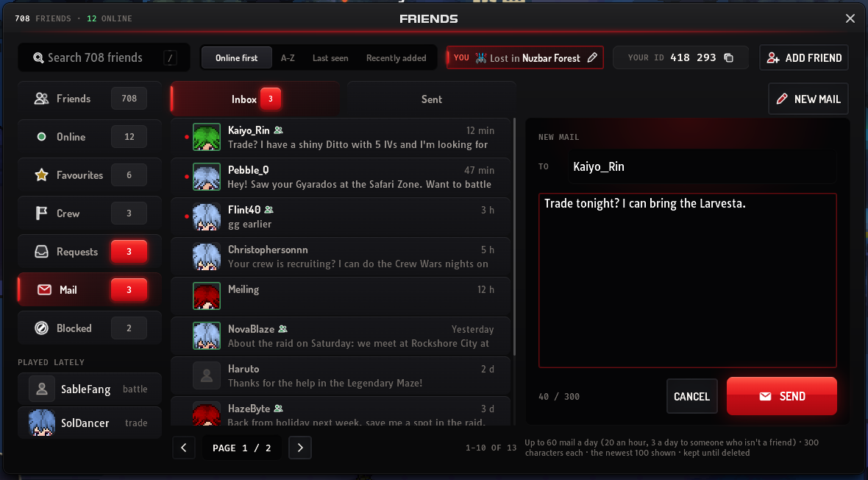Click SableFang's profile icon
Screen dimensions: 868x480
point(41,389)
